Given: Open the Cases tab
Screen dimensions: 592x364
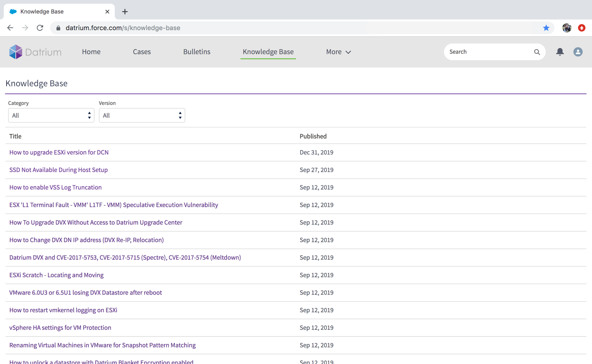Looking at the screenshot, I should (x=142, y=52).
